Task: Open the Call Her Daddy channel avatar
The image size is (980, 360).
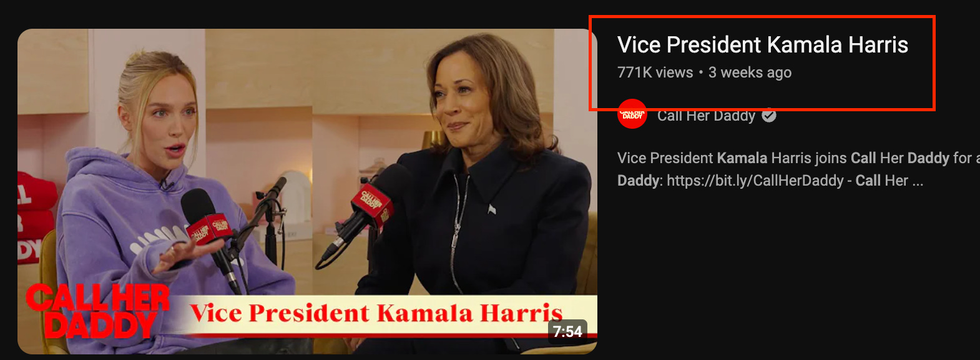Action: (632, 114)
